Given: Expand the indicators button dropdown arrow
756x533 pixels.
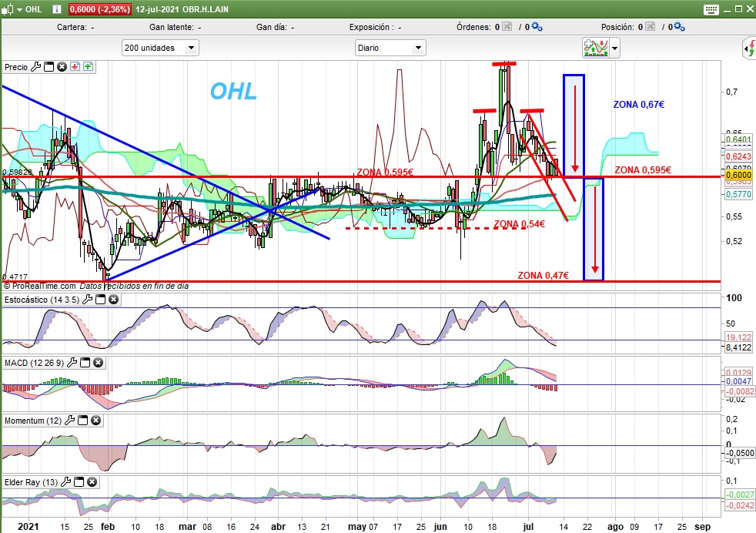Looking at the screenshot, I should (x=615, y=49).
